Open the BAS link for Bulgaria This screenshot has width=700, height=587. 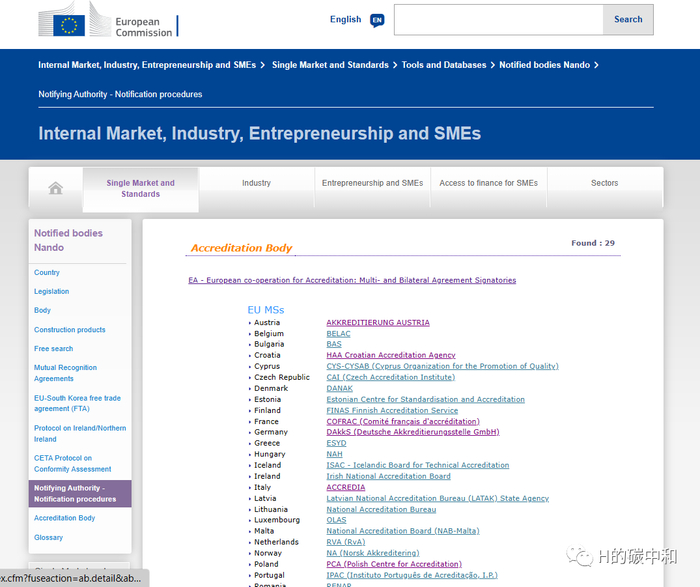pyautogui.click(x=334, y=344)
